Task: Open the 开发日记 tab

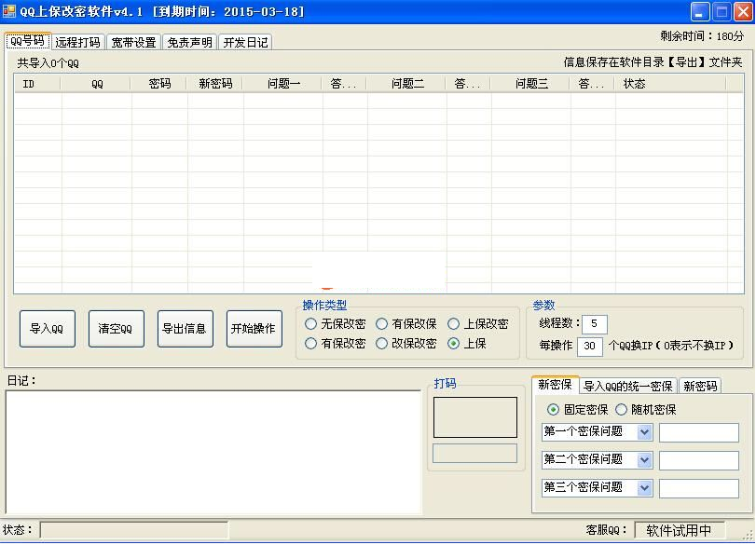Action: pos(245,42)
